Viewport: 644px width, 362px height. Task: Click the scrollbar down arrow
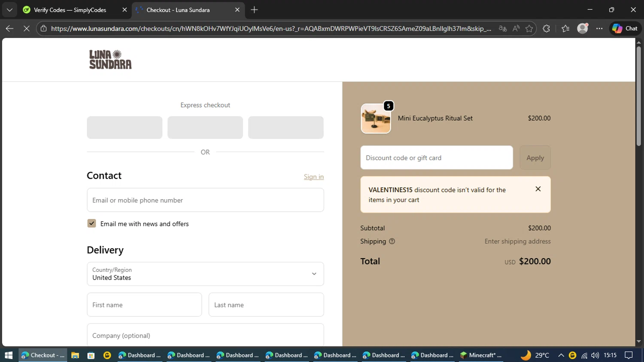point(638,341)
